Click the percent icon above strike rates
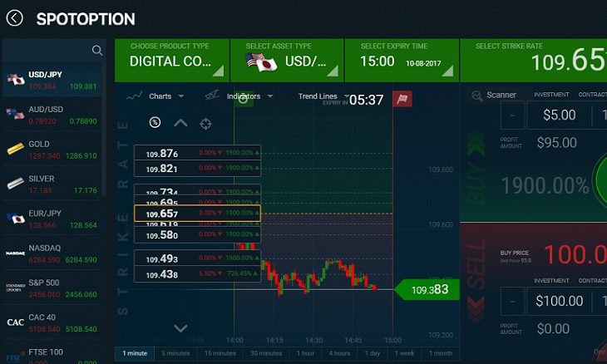Screen dimensions: 607x364 155,123
